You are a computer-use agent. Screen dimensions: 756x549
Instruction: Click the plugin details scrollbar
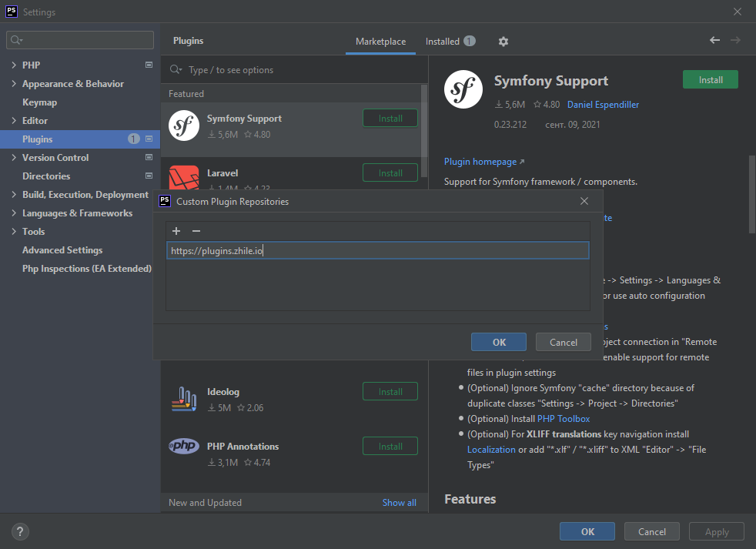pyautogui.click(x=751, y=192)
